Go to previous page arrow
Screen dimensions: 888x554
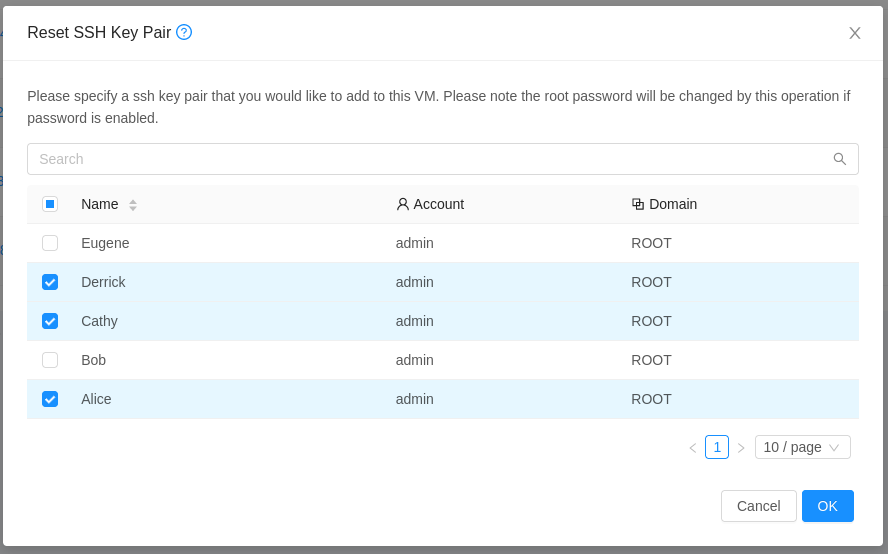[693, 448]
